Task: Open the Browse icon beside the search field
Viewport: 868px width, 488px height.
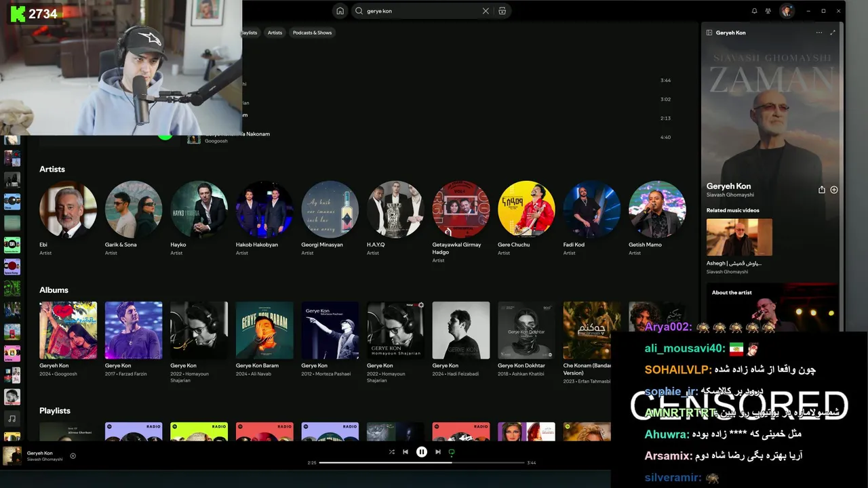Action: click(x=502, y=11)
